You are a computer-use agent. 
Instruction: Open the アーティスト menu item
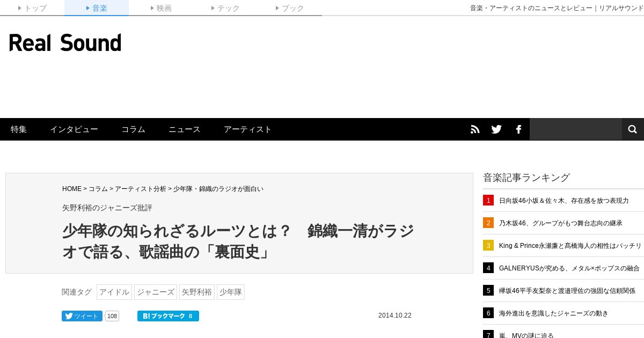[x=248, y=129]
